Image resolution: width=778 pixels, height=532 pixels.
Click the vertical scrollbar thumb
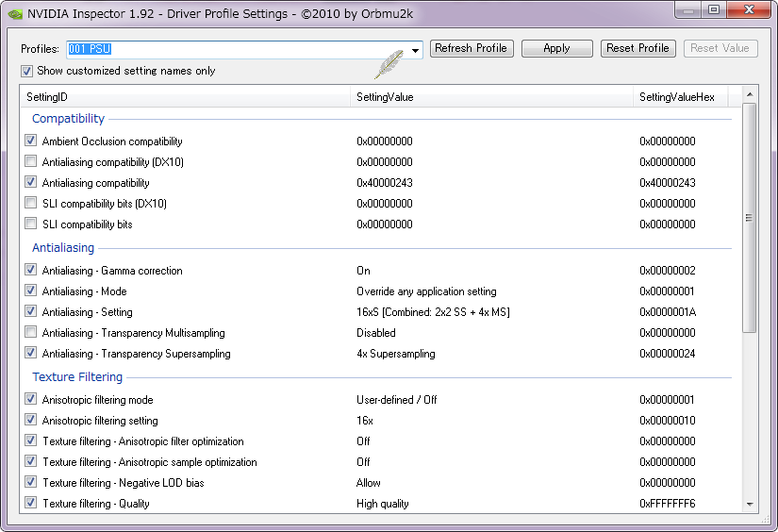(x=750, y=218)
